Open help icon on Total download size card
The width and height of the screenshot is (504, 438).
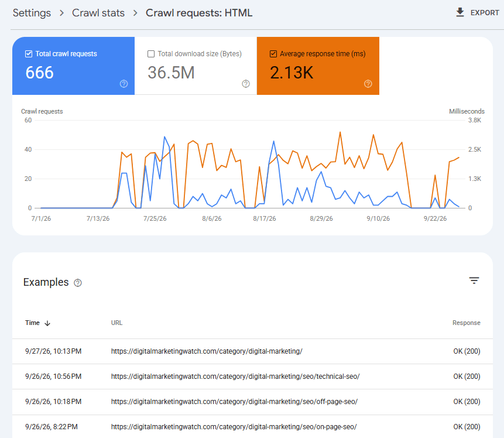pos(246,84)
